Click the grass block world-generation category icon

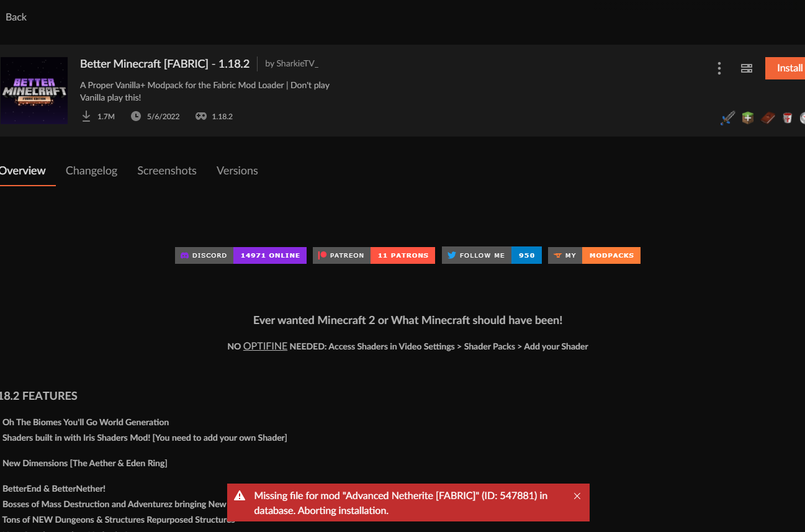coord(747,117)
